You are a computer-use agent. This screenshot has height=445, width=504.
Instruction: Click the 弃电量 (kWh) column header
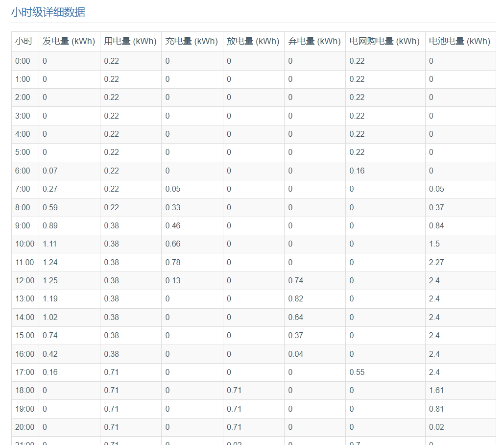pos(314,41)
